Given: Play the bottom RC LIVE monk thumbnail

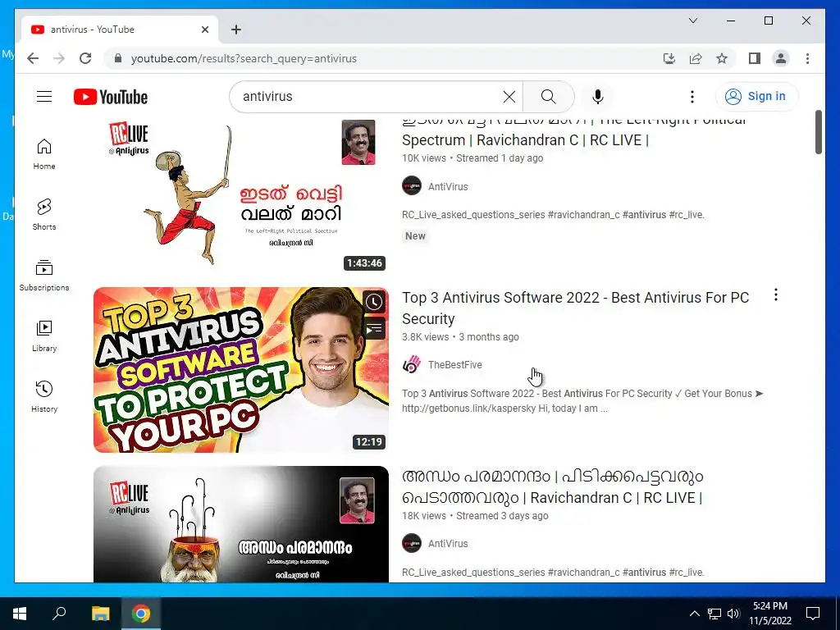Looking at the screenshot, I should tap(240, 524).
